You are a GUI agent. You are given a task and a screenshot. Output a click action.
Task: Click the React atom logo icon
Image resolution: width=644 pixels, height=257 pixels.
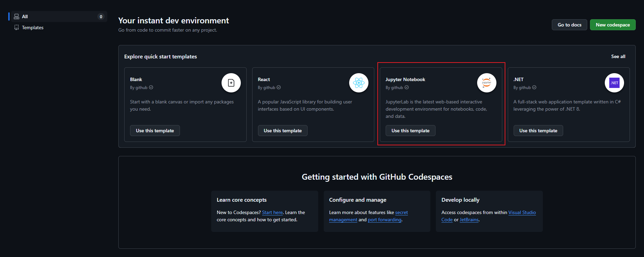point(359,83)
